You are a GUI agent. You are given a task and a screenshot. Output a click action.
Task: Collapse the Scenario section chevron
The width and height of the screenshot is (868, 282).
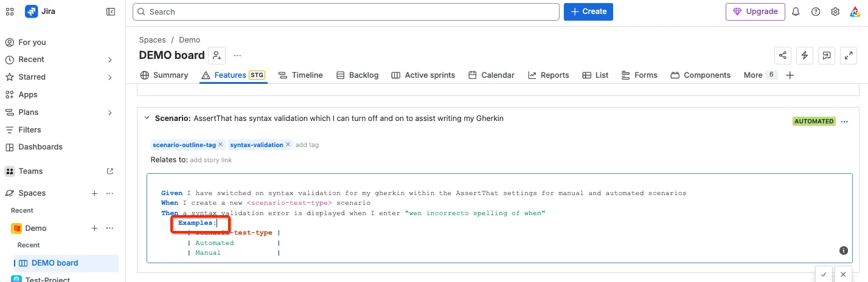point(147,118)
